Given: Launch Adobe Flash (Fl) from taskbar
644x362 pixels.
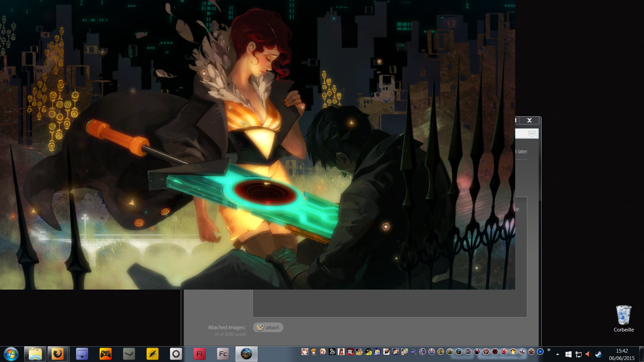Looking at the screenshot, I should pyautogui.click(x=199, y=354).
